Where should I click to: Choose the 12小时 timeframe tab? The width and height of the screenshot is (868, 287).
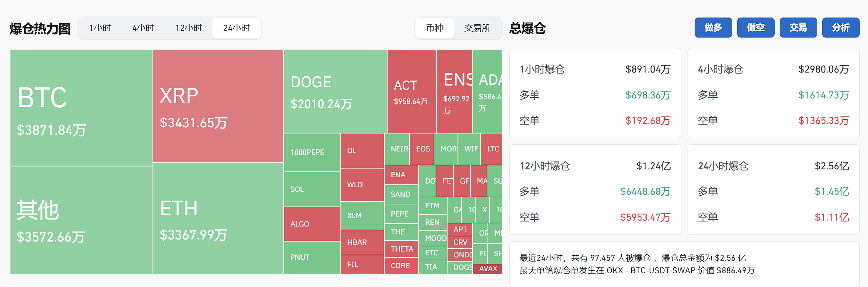[189, 28]
